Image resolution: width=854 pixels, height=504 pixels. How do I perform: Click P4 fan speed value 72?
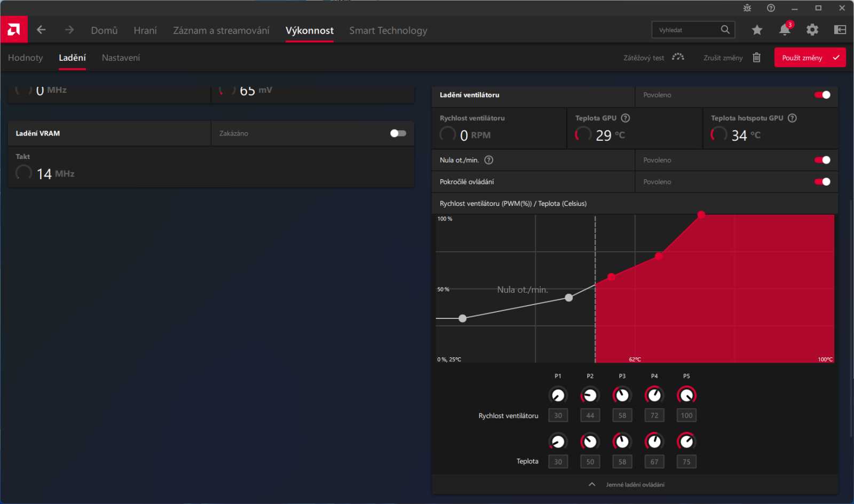tap(654, 415)
